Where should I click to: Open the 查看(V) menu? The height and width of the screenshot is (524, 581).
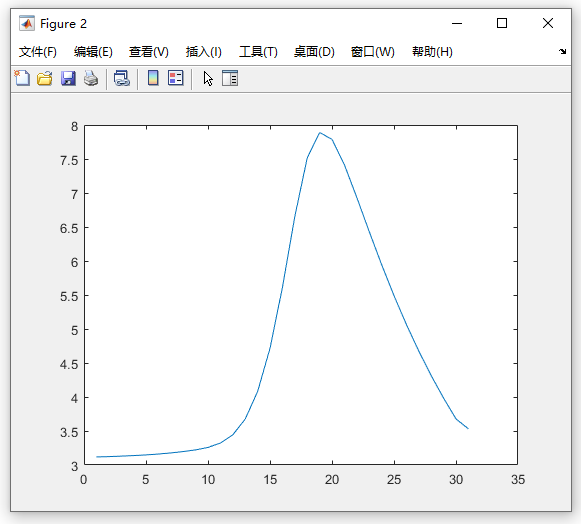point(149,52)
